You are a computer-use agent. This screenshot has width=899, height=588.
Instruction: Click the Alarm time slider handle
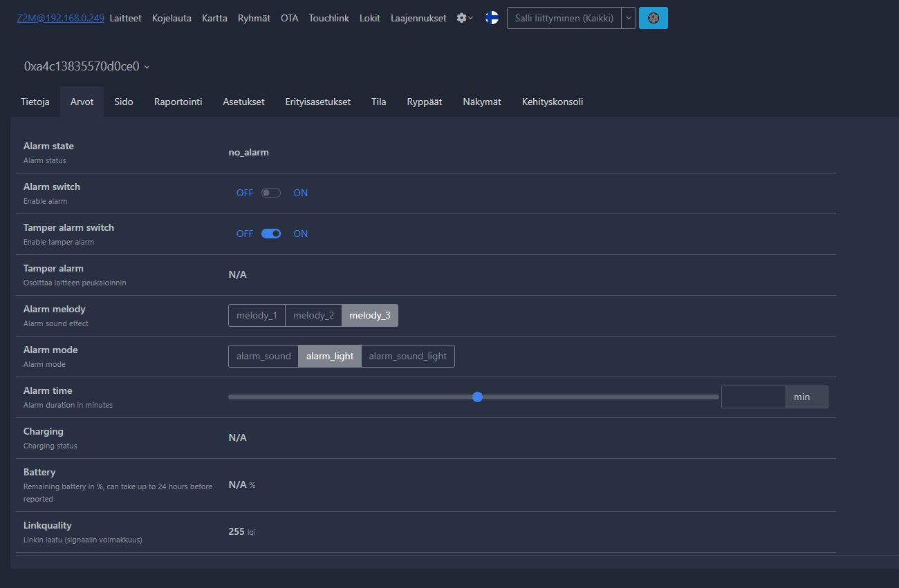tap(477, 397)
